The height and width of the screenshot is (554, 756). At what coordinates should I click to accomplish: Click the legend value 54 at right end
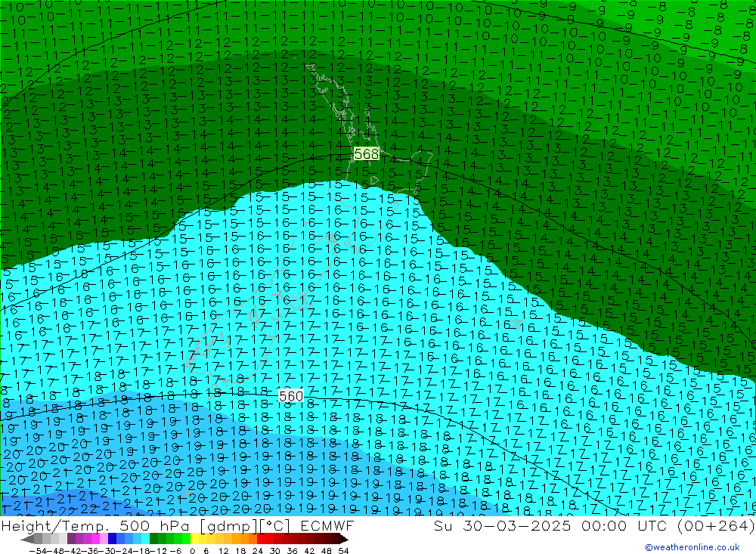[x=343, y=551]
